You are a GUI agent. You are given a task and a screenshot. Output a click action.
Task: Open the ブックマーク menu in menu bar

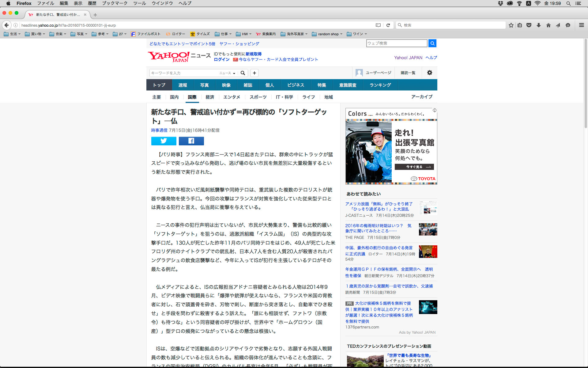pyautogui.click(x=115, y=3)
